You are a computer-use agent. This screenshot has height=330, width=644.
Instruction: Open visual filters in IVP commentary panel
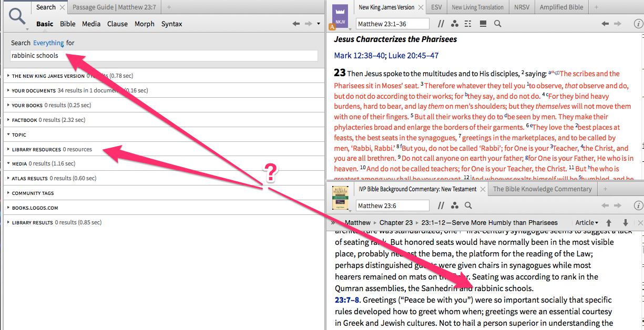coord(455,205)
